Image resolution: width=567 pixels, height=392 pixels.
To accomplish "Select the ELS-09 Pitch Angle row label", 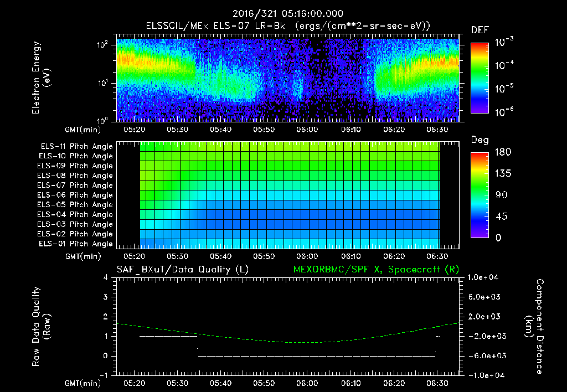I will (x=75, y=166).
